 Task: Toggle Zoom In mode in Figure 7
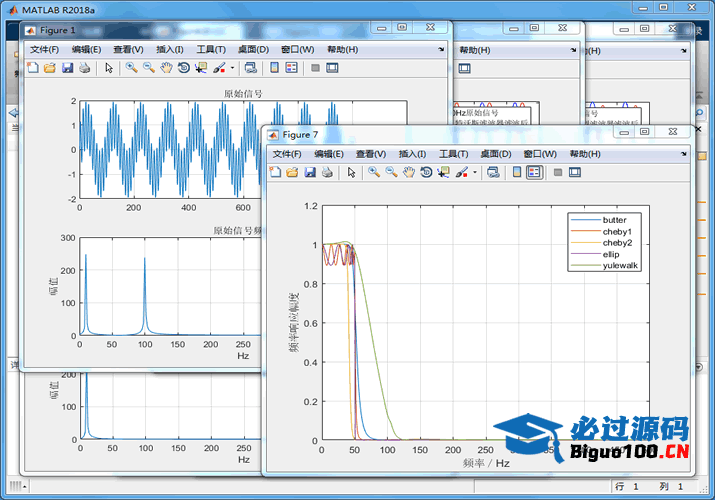click(374, 172)
